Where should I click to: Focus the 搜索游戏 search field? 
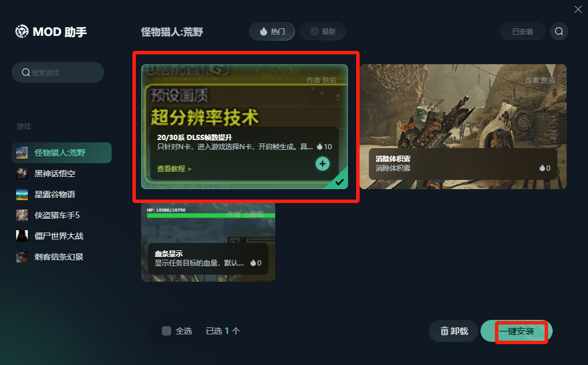click(x=58, y=72)
